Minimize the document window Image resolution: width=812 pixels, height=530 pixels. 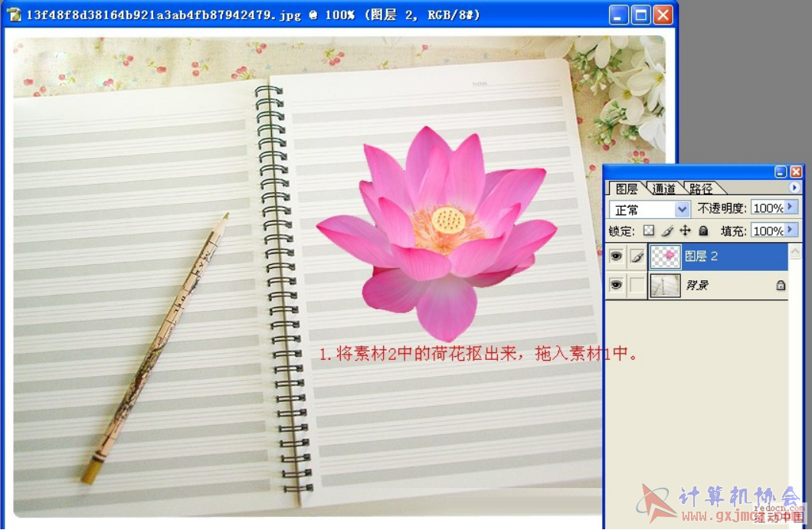[x=617, y=15]
